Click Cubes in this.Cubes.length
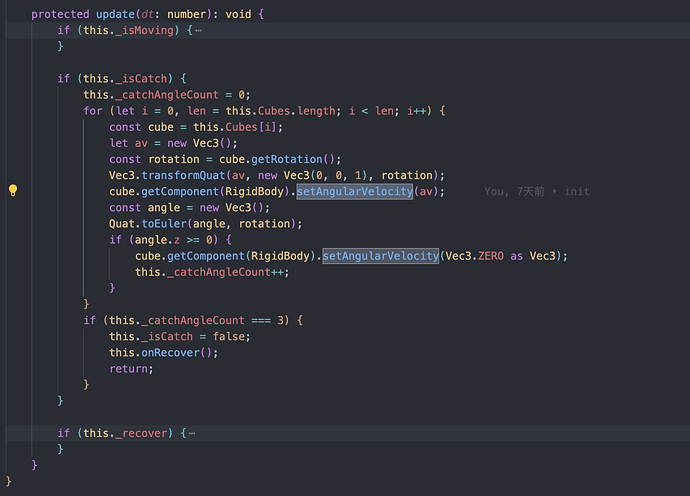Viewport: 690px width, 496px height. [274, 111]
